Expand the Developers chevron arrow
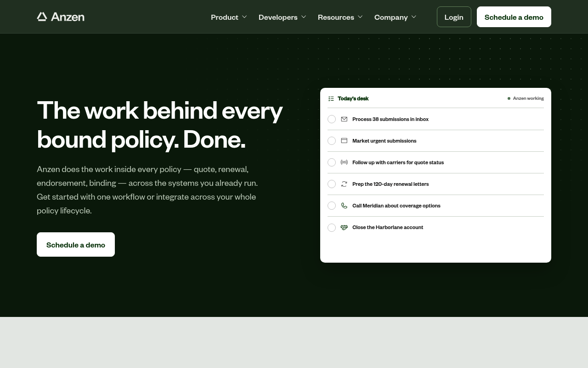Viewport: 588px width, 368px height. [304, 17]
